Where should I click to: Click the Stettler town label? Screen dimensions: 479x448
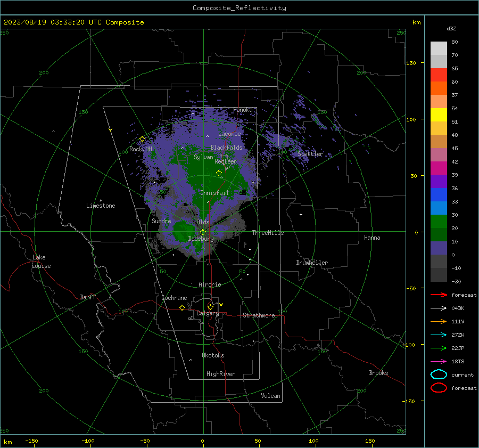point(310,154)
